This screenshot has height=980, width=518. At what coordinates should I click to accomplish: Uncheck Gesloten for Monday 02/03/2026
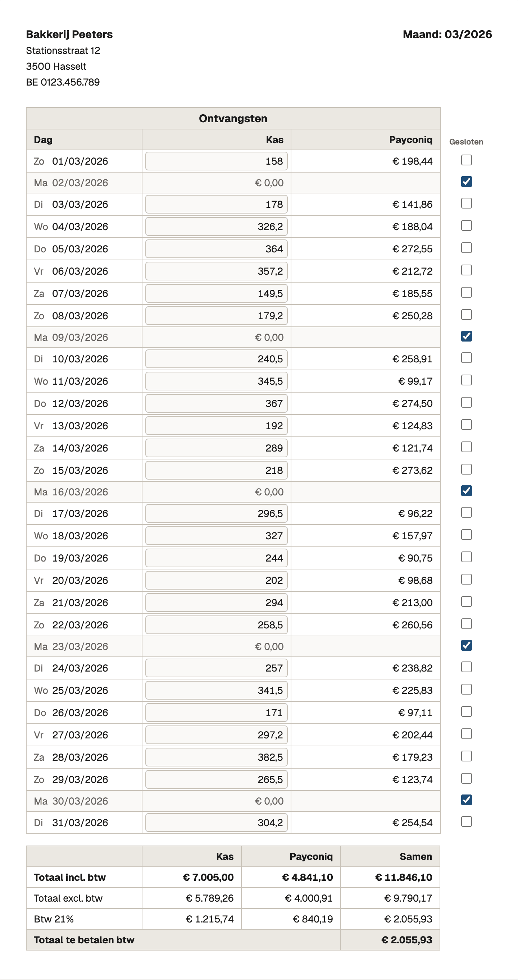[x=466, y=182]
